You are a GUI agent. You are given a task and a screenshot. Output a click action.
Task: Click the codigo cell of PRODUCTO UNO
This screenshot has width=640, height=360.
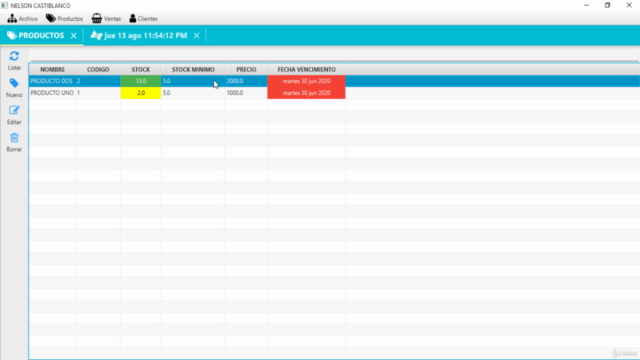click(98, 93)
